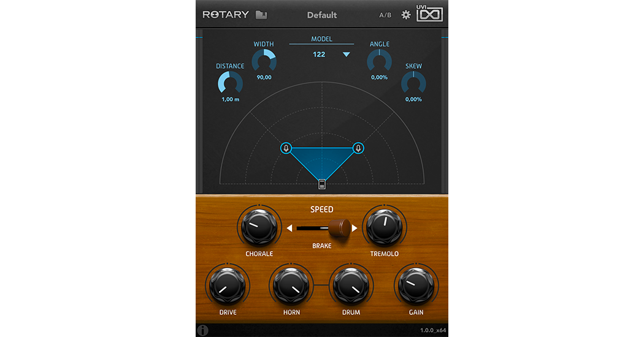644x337 pixels.
Task: Click the Angle knob
Action: tap(379, 61)
